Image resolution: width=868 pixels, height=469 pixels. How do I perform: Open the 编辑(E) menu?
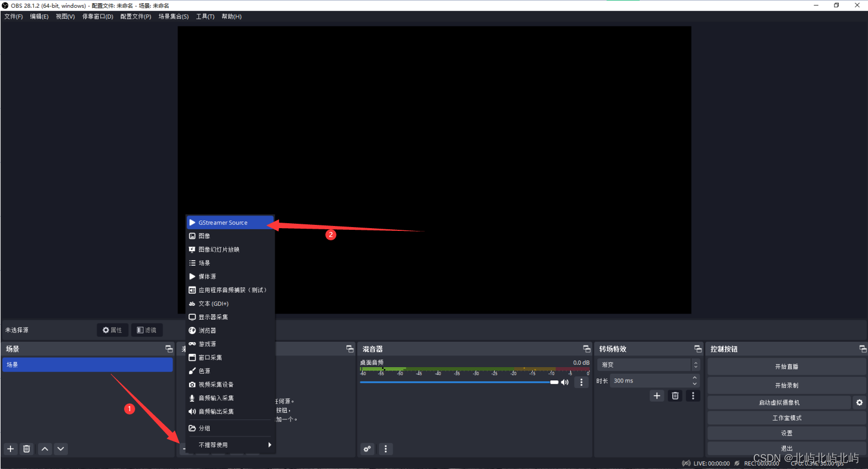coord(39,17)
